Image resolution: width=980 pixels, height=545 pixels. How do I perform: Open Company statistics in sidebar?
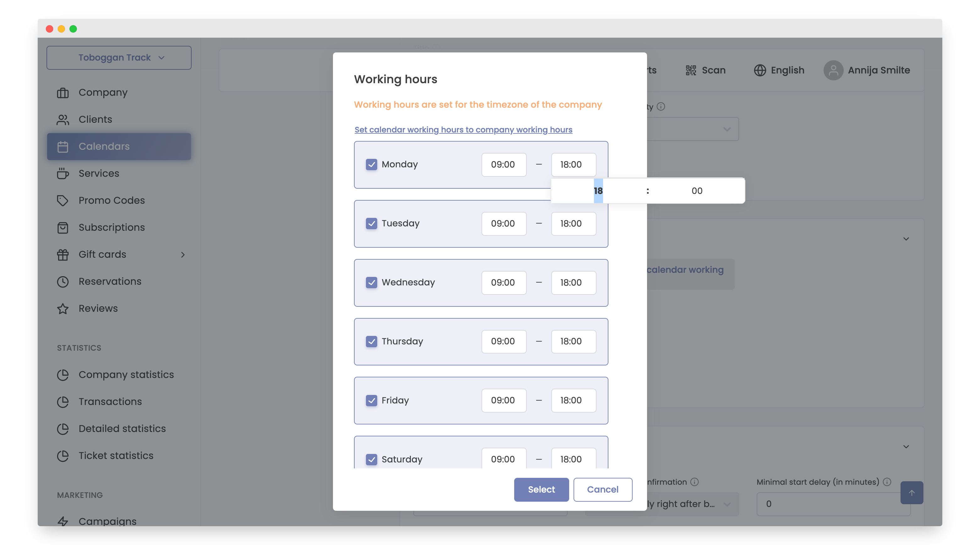tap(126, 375)
